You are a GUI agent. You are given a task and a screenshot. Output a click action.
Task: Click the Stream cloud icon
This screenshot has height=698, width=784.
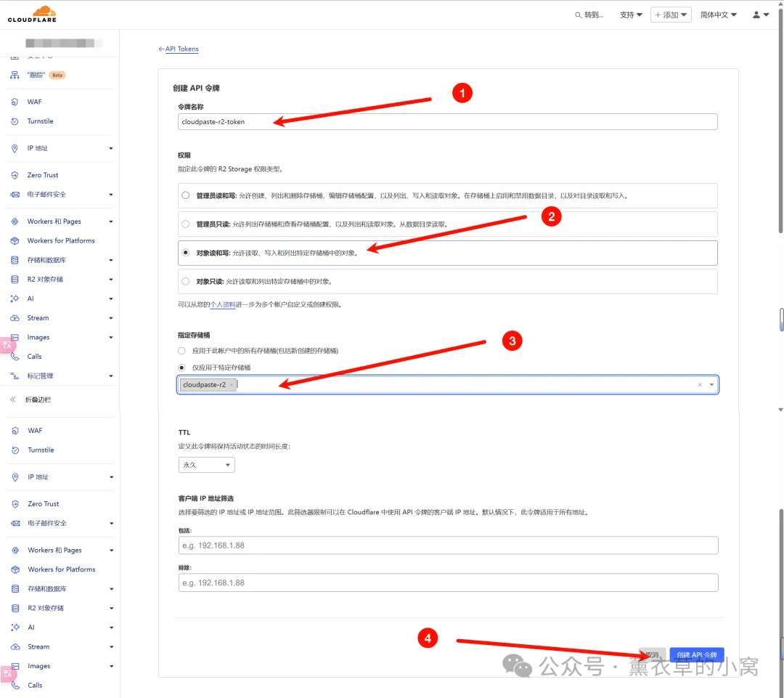[15, 318]
